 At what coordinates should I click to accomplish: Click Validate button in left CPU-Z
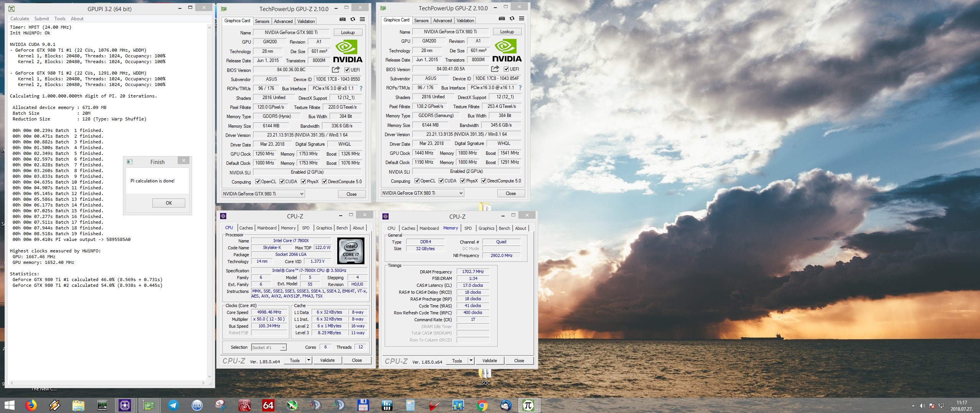327,360
